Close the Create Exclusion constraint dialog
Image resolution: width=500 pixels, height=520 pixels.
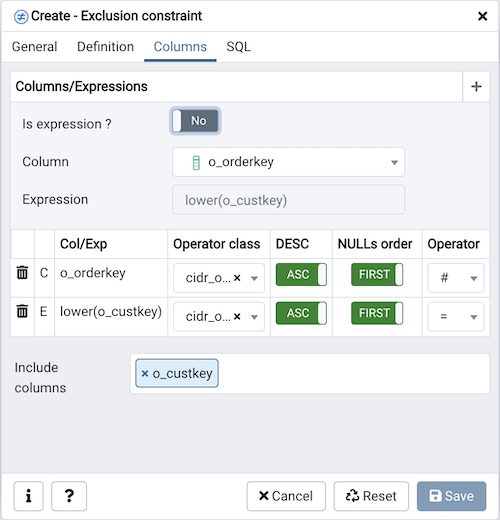pos(482,16)
